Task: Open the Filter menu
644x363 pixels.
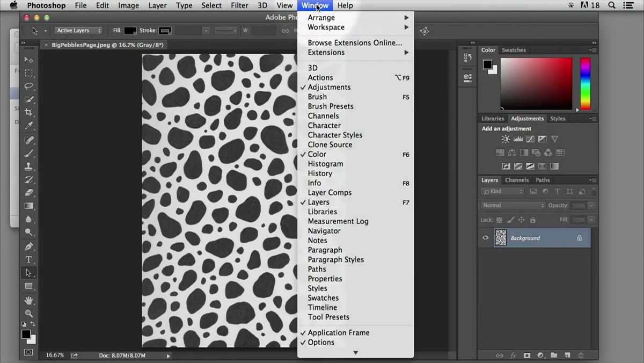Action: 239,5
